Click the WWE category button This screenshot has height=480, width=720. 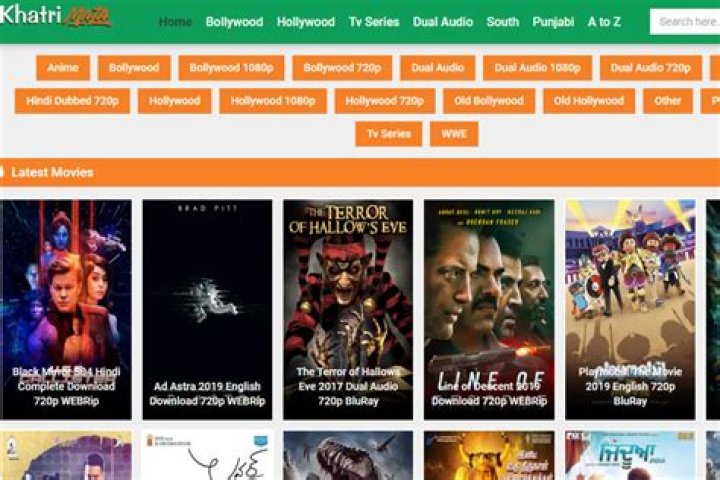[x=454, y=134]
